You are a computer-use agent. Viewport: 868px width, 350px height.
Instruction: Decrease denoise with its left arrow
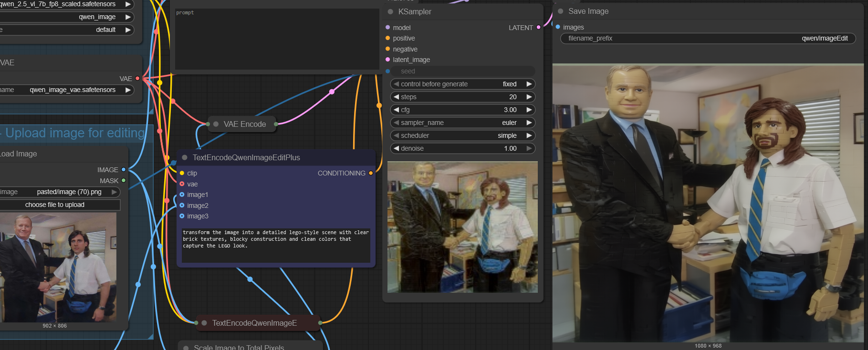(396, 148)
